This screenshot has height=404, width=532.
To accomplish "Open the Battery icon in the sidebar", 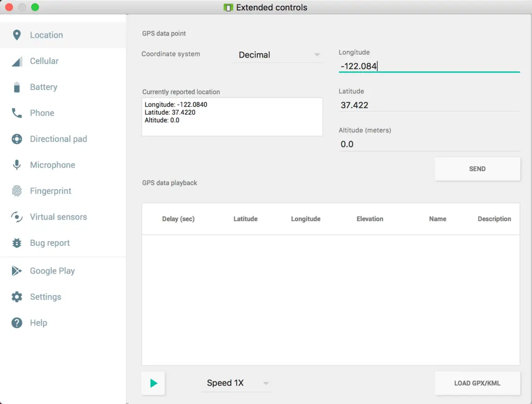I will 17,87.
